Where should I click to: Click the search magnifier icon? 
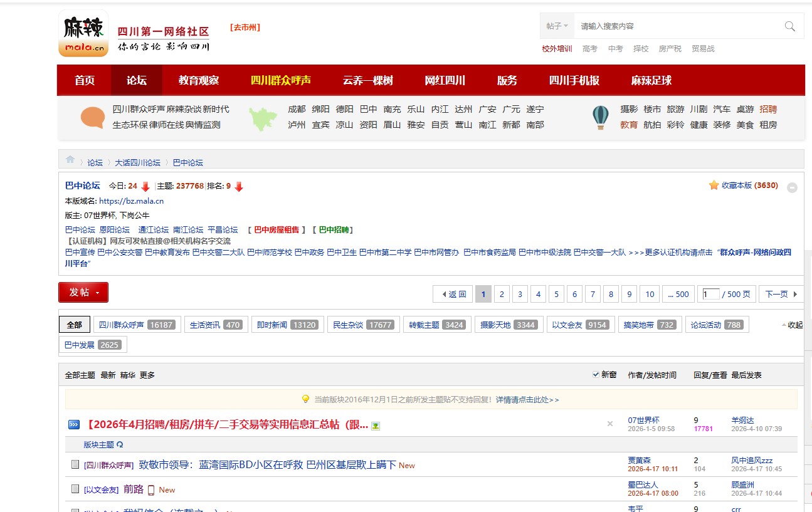click(789, 26)
